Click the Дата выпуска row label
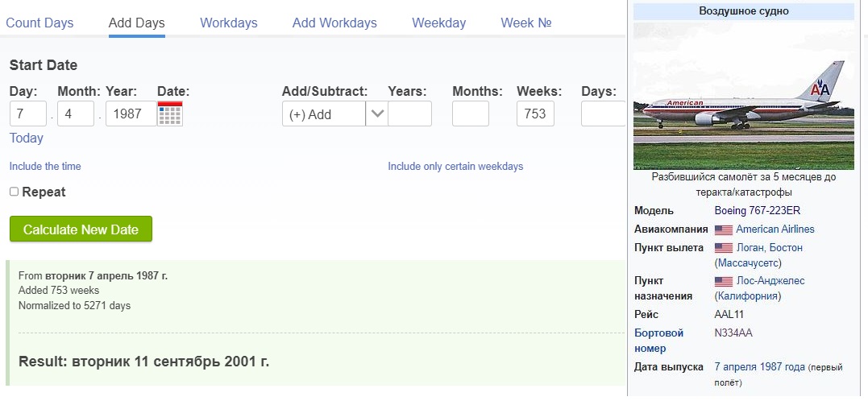Image resolution: width=868 pixels, height=405 pixels. (669, 367)
